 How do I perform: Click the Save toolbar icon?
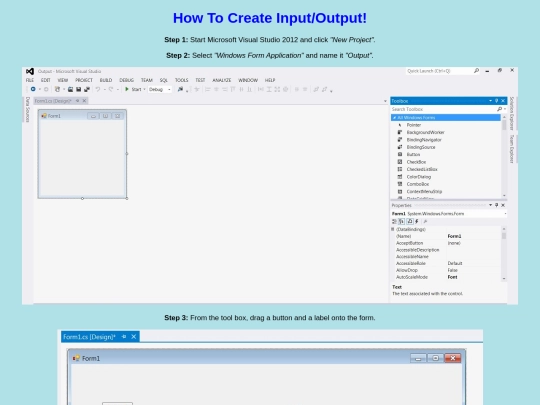pyautogui.click(x=79, y=89)
